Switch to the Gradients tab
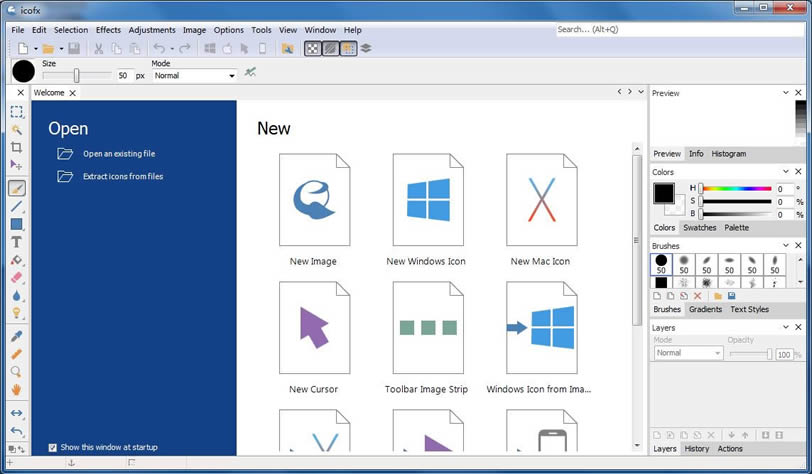 point(705,309)
